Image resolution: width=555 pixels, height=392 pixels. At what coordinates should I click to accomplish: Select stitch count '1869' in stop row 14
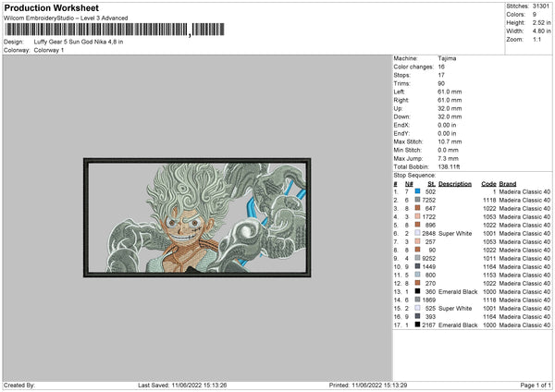pyautogui.click(x=428, y=300)
